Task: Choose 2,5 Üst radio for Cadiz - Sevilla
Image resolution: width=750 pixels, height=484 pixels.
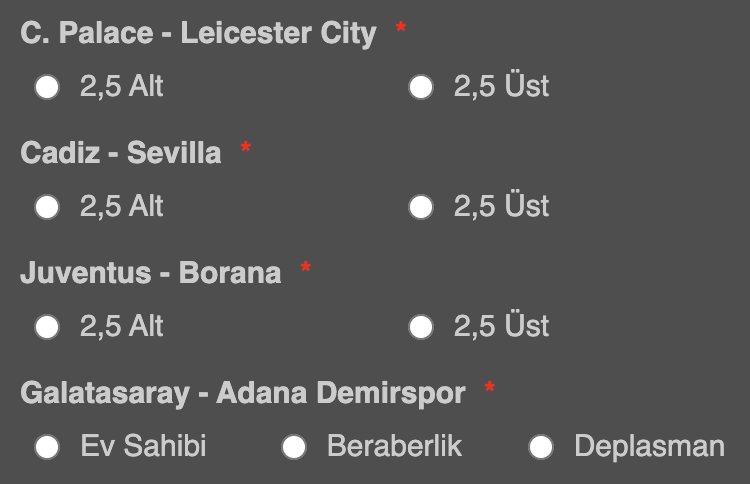Action: point(421,207)
